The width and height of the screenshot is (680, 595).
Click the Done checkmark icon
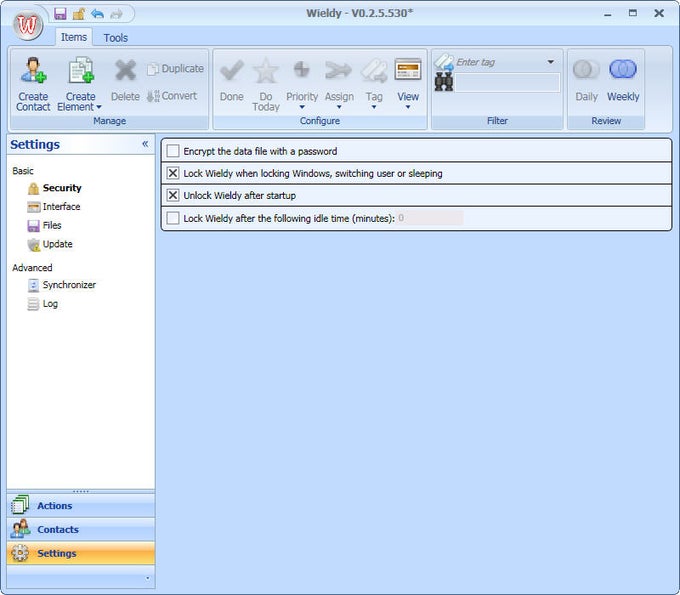[x=232, y=70]
